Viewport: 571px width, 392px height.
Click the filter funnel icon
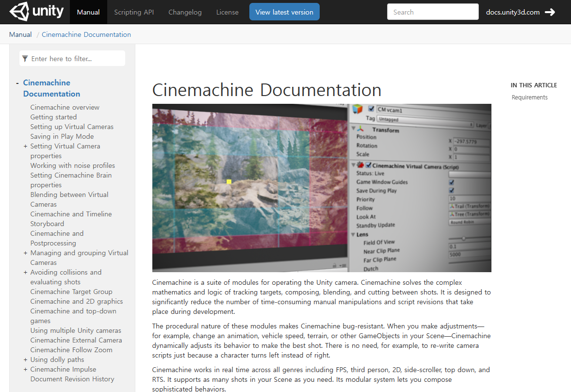pyautogui.click(x=25, y=59)
